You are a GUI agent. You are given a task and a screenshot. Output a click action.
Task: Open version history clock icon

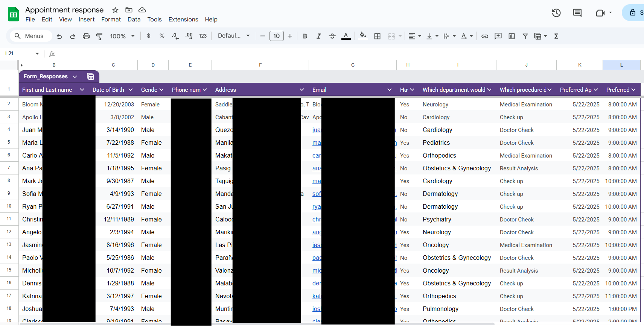[556, 13]
